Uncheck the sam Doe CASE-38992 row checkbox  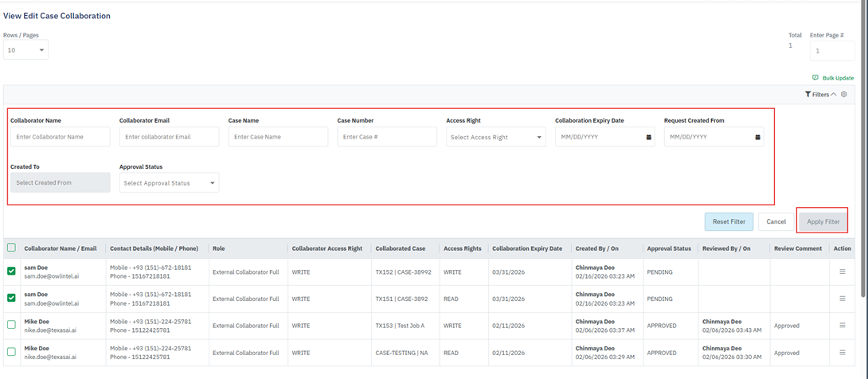11,272
